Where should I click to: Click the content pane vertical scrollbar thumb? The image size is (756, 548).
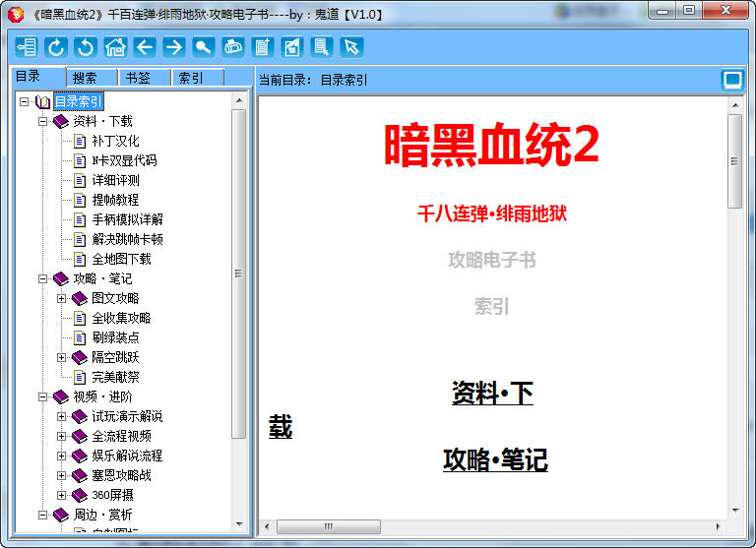tap(734, 161)
